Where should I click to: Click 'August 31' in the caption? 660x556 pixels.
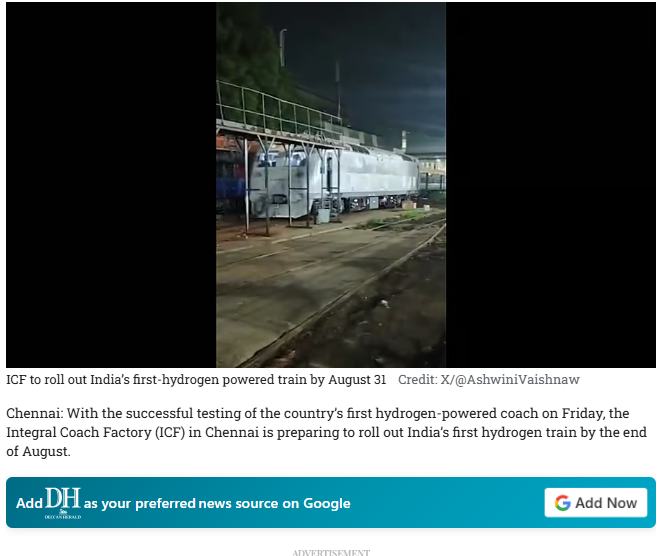pyautogui.click(x=357, y=379)
